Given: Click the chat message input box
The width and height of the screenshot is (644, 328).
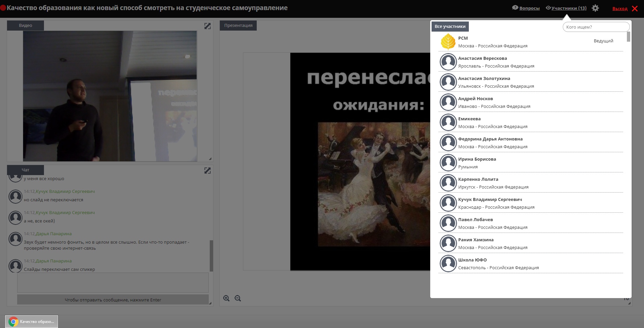Looking at the screenshot, I should click(x=113, y=282).
